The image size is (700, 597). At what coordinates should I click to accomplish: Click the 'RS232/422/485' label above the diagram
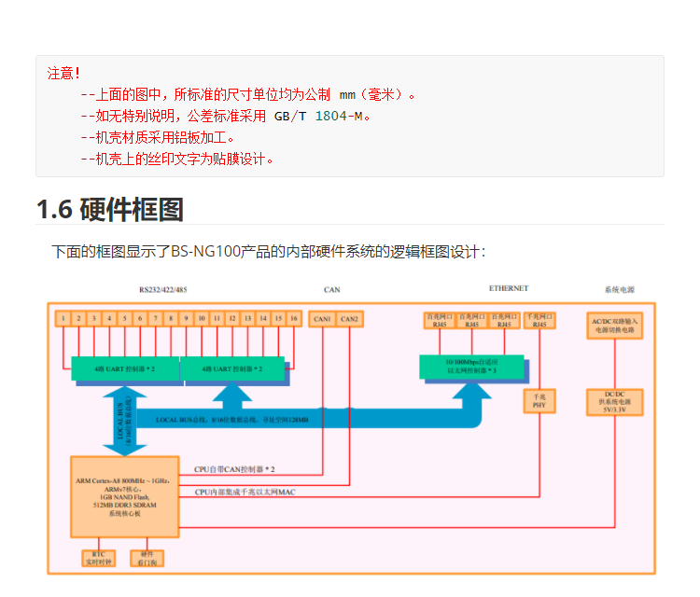pyautogui.click(x=163, y=290)
